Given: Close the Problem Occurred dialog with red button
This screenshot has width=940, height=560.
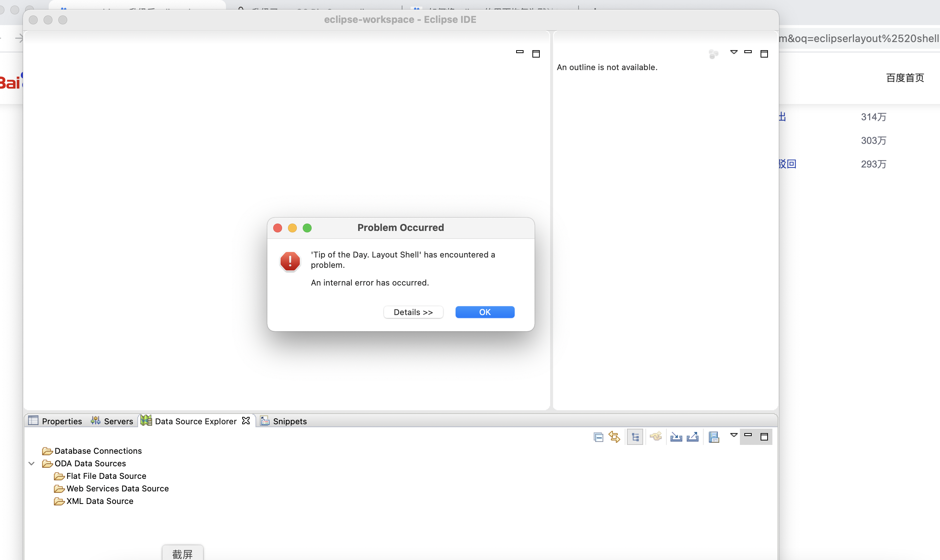Looking at the screenshot, I should tap(278, 228).
